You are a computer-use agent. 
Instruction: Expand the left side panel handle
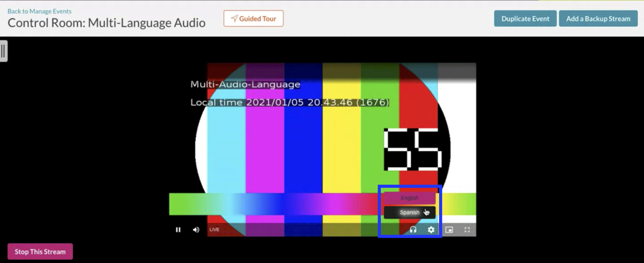pyautogui.click(x=4, y=51)
